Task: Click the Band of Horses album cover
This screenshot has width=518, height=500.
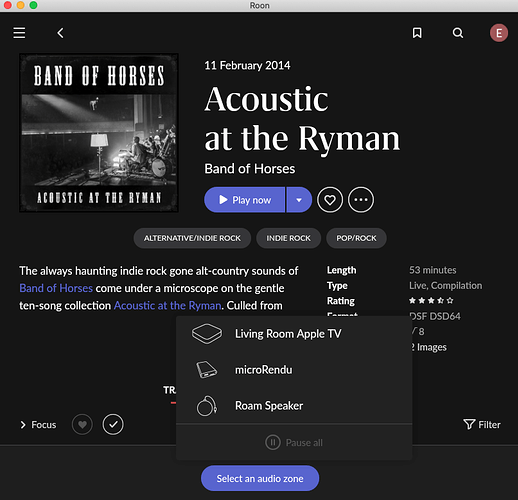Action: point(99,133)
